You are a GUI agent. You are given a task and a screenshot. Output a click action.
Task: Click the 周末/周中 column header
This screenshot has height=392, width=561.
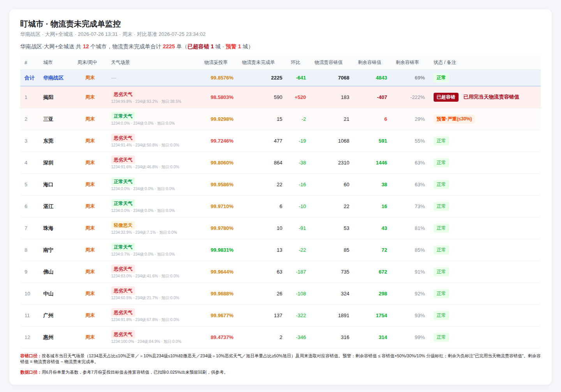point(87,62)
